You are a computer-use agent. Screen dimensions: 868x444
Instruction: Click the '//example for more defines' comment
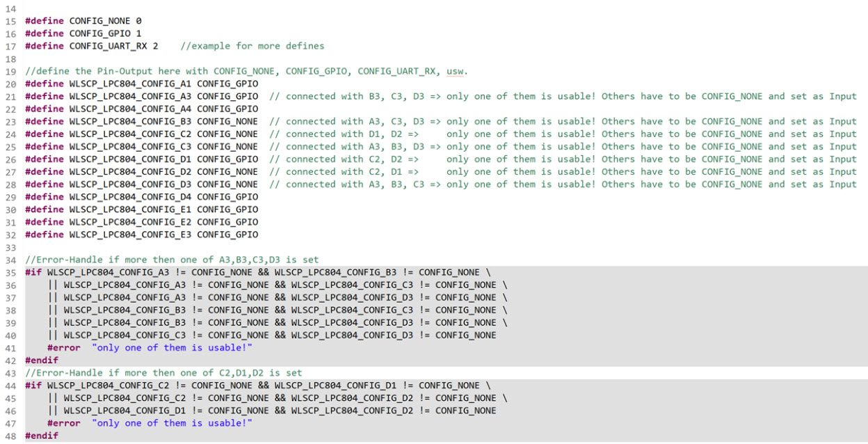click(252, 46)
